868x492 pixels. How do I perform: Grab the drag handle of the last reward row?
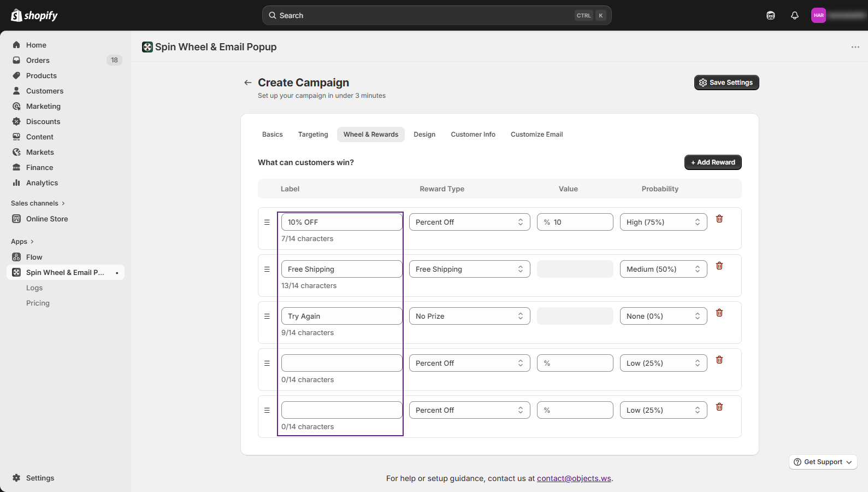pyautogui.click(x=267, y=410)
